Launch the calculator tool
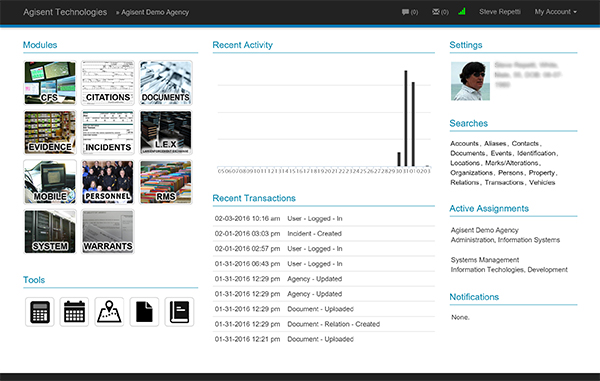The height and width of the screenshot is (381, 600). (40, 312)
